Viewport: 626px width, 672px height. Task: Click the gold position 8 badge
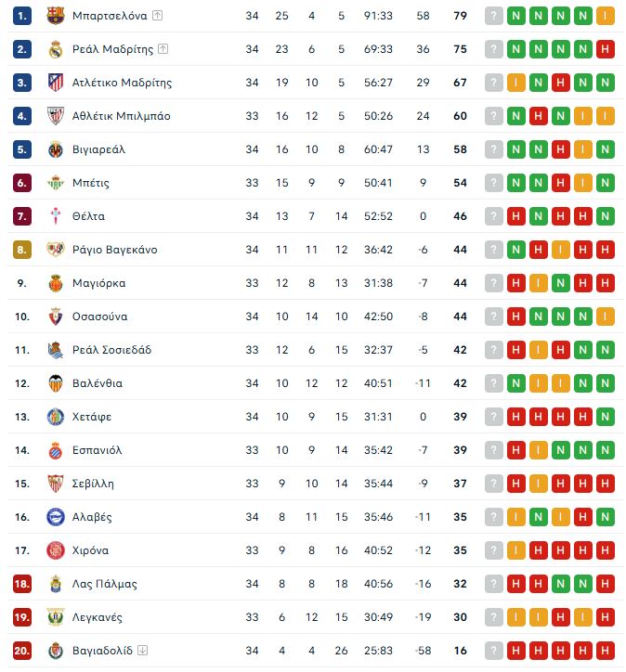point(22,250)
